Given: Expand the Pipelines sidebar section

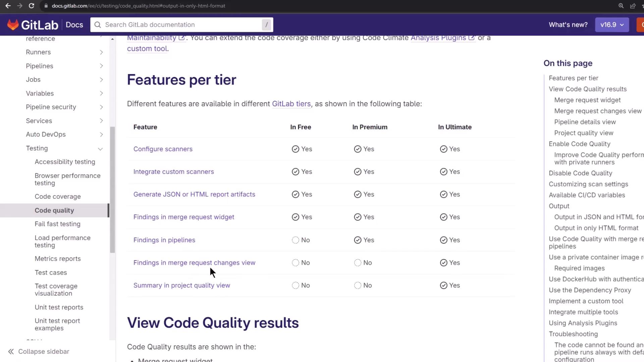Looking at the screenshot, I should coord(101,66).
